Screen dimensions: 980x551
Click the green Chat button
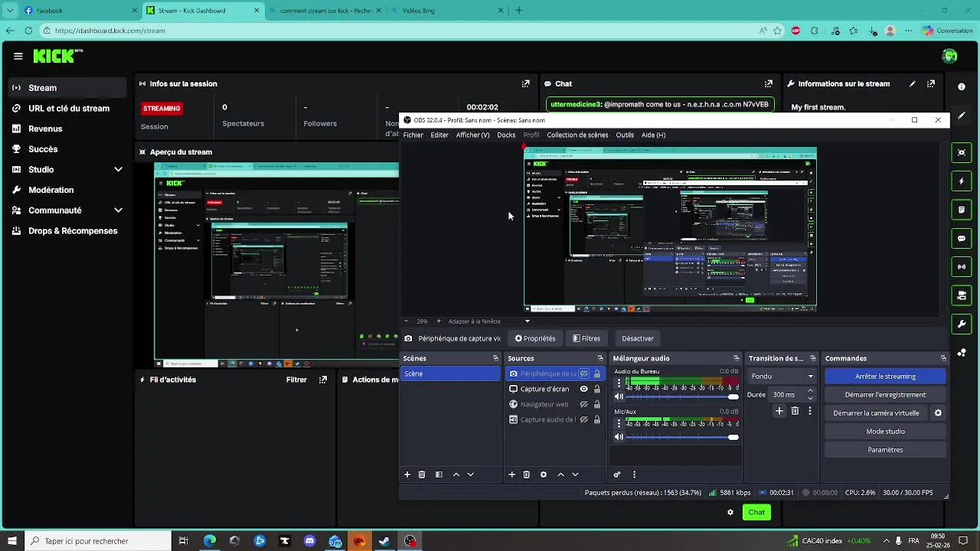tap(756, 513)
